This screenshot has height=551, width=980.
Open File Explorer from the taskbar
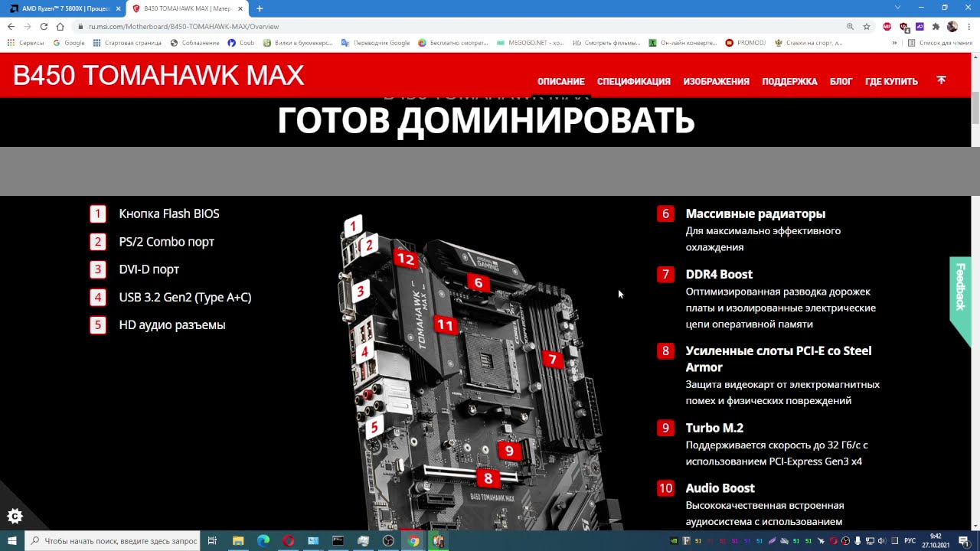(238, 541)
